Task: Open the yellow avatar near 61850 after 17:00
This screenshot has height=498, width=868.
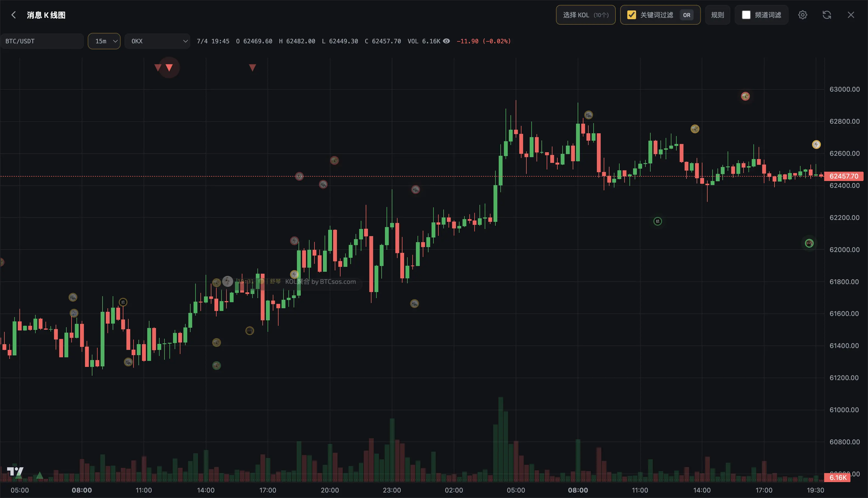Action: (x=294, y=274)
